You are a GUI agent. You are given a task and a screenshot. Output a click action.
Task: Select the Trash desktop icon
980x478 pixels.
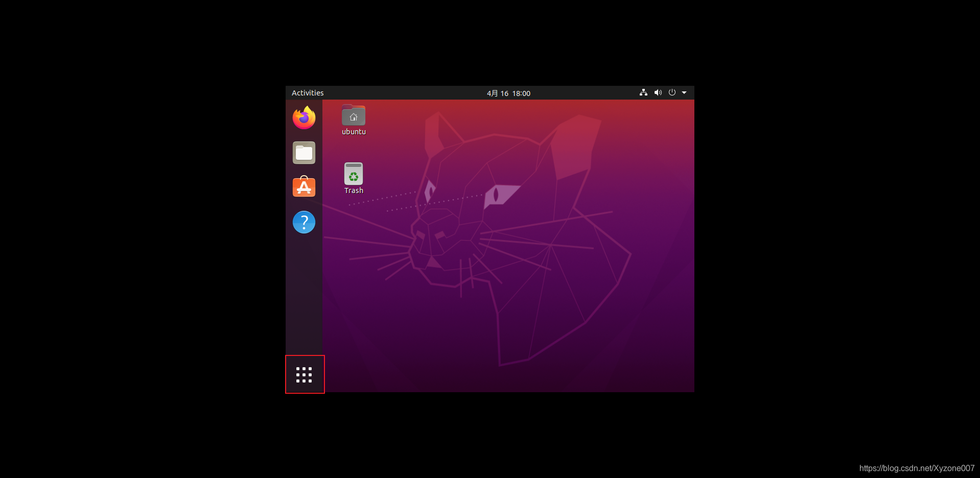point(354,174)
